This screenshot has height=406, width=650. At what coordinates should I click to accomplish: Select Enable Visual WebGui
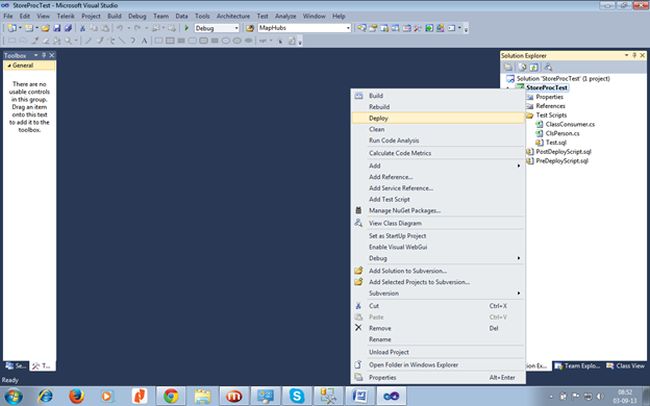[x=438, y=247]
